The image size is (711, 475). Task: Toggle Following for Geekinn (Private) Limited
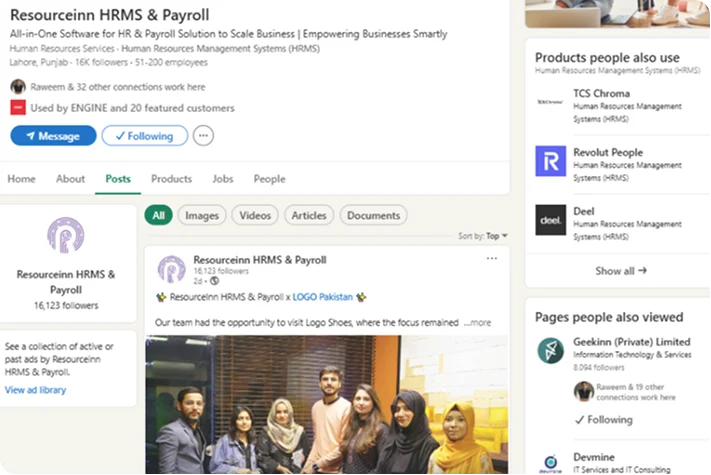click(x=603, y=420)
